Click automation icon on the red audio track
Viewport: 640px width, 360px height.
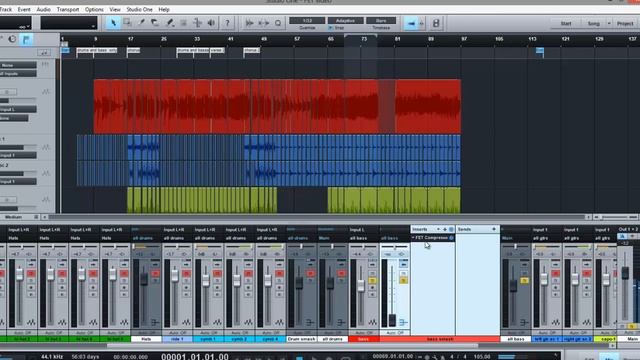[45, 92]
